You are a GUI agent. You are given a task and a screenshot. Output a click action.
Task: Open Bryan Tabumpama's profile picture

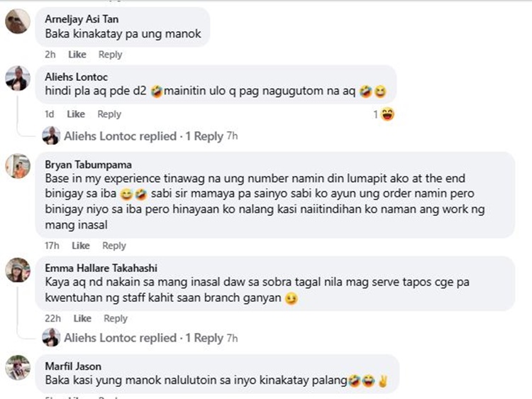click(x=18, y=165)
